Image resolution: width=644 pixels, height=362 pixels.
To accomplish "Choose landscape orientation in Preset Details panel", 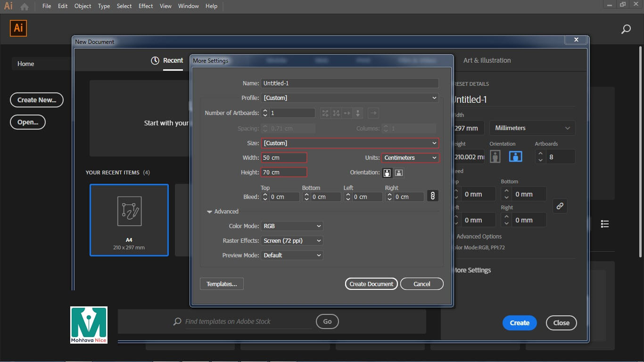I will (x=515, y=156).
